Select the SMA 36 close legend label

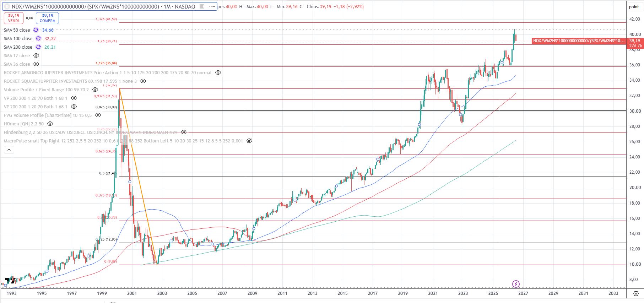coord(17,64)
